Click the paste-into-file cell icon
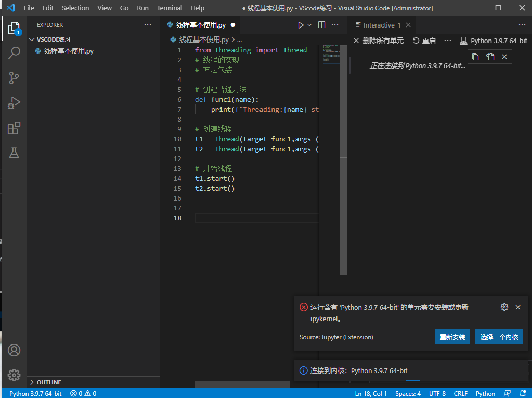 tap(490, 57)
